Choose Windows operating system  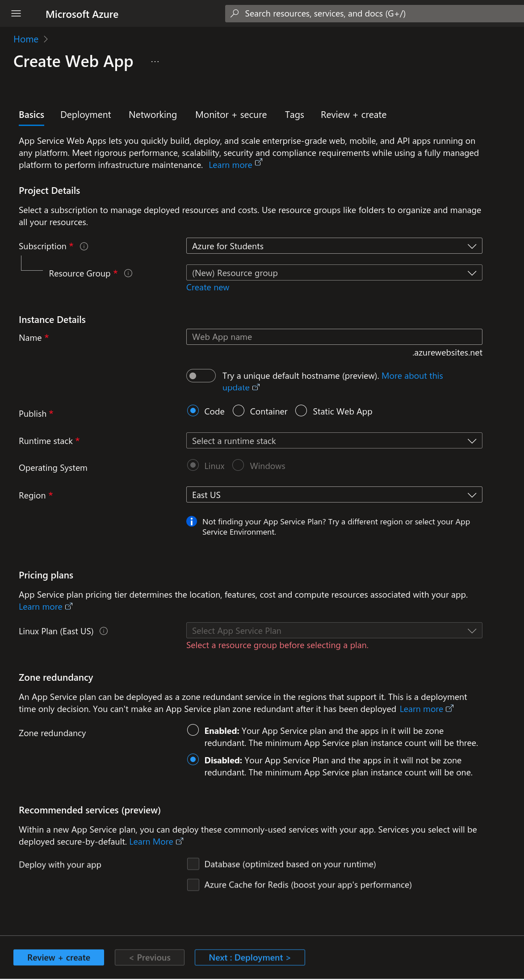pos(239,465)
